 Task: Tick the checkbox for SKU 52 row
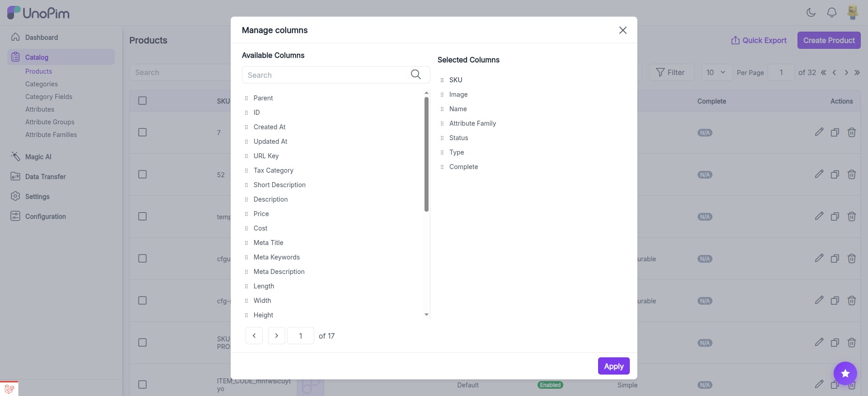[142, 174]
